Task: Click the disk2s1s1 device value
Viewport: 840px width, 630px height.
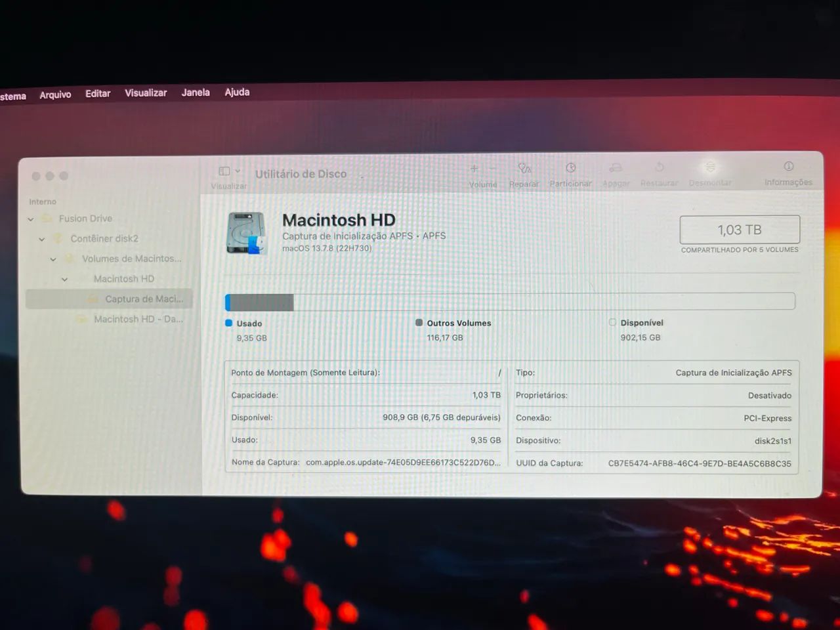Action: (773, 441)
